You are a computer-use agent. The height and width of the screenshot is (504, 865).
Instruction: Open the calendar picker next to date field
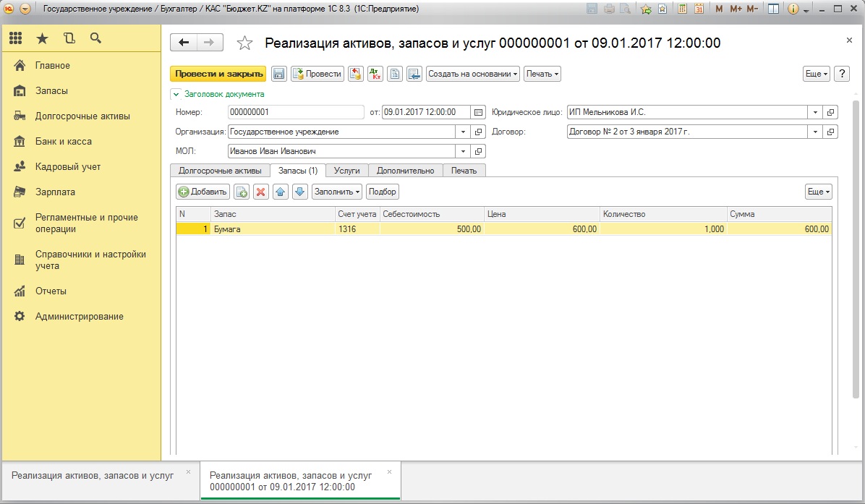pyautogui.click(x=478, y=113)
